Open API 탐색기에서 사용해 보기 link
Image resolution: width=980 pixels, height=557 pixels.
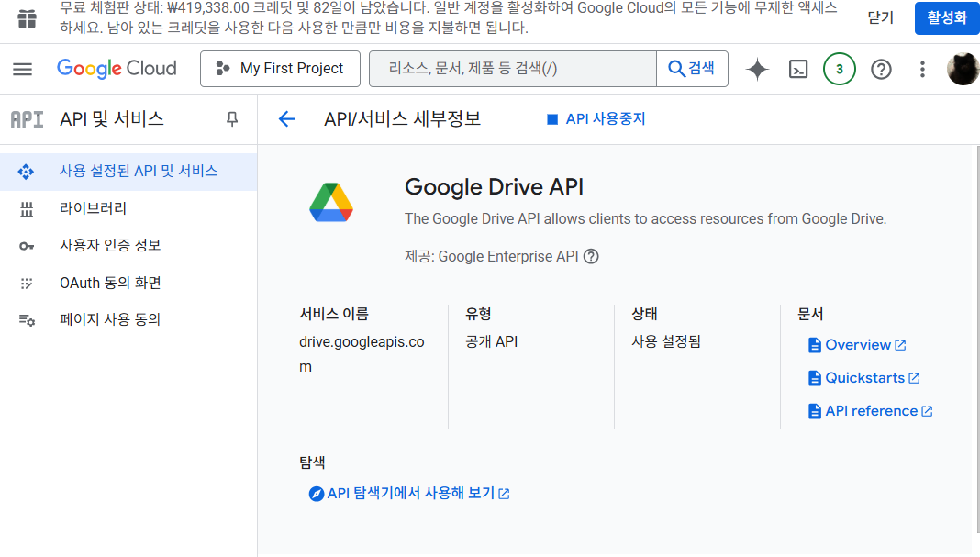click(x=410, y=494)
